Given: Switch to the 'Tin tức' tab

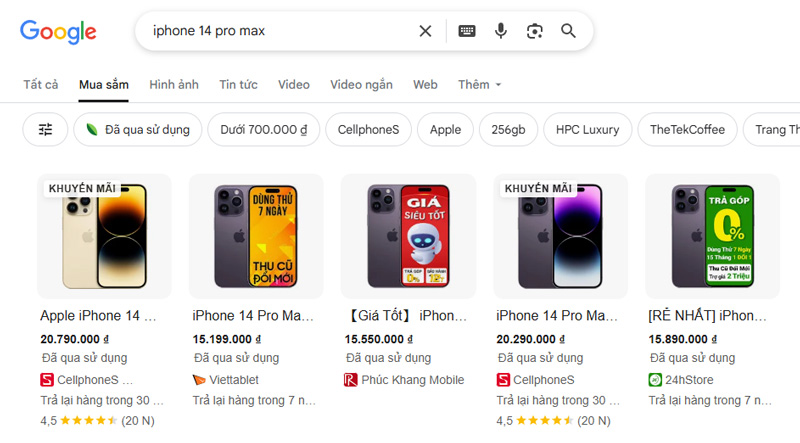Looking at the screenshot, I should click(x=238, y=85).
